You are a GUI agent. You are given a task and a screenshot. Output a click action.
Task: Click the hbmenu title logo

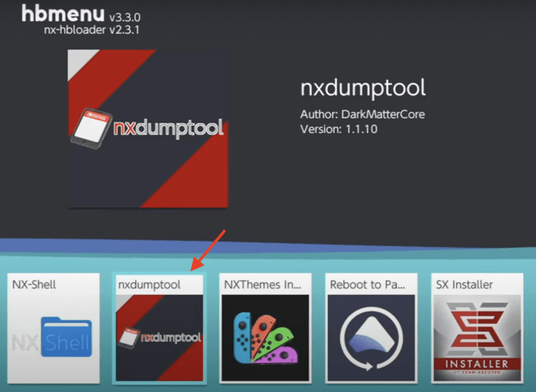(x=63, y=14)
